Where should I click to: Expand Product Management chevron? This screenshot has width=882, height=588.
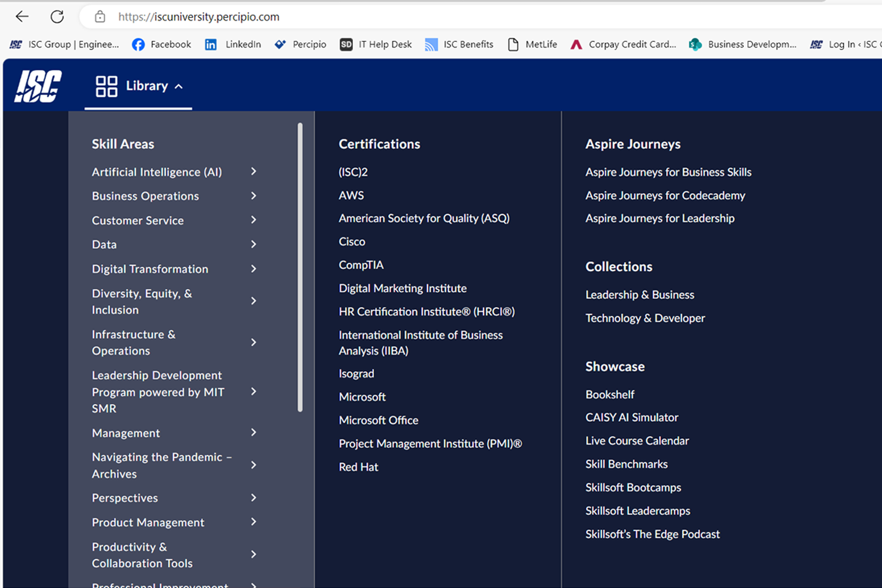[253, 522]
